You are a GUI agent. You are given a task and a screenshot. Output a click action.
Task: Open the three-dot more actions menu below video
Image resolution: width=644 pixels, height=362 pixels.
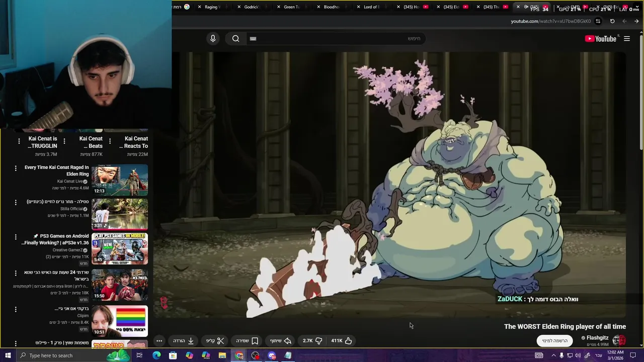(x=159, y=341)
